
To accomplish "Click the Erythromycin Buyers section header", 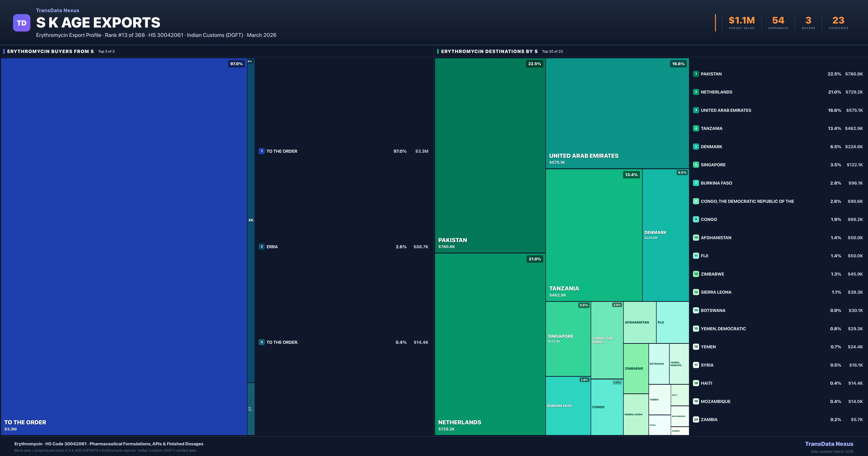I will [x=50, y=51].
